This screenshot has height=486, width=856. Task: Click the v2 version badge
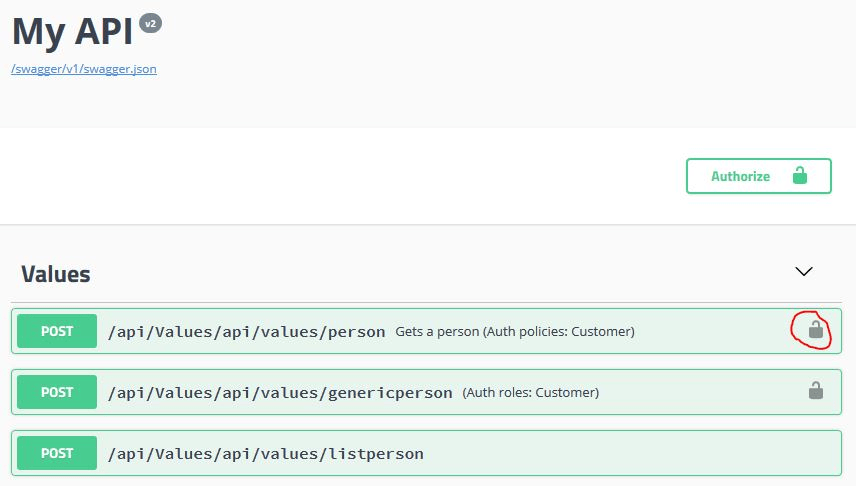(x=150, y=23)
